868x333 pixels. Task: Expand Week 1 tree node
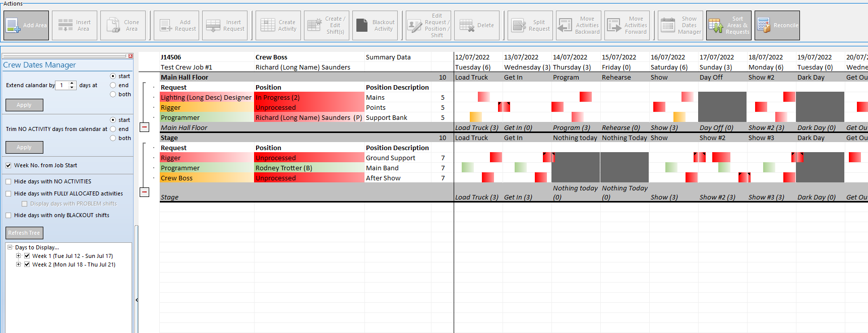[19, 256]
